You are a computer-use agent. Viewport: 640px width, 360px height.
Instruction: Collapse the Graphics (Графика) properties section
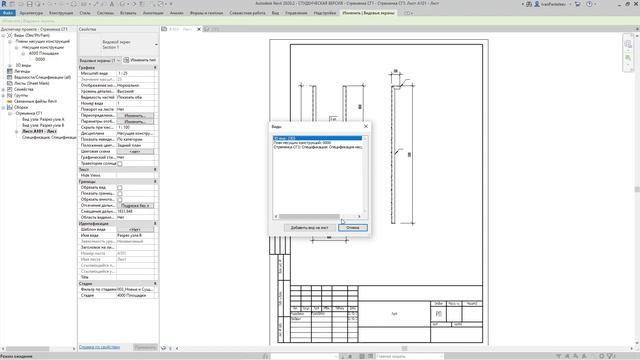coord(155,67)
